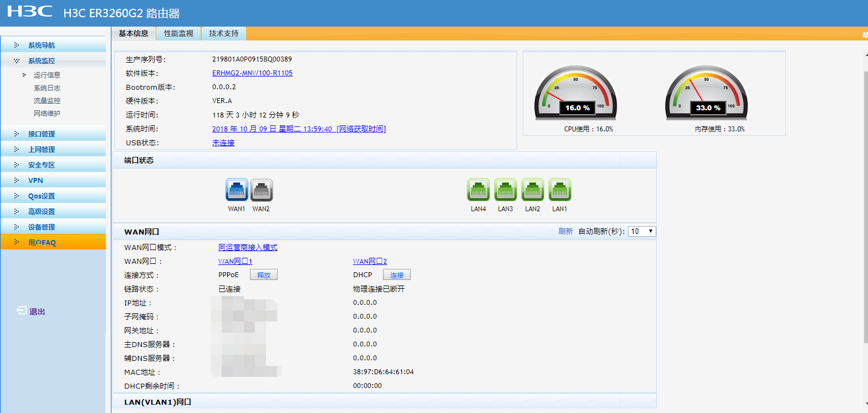
Task: Click the LAN4 port icon
Action: click(478, 190)
